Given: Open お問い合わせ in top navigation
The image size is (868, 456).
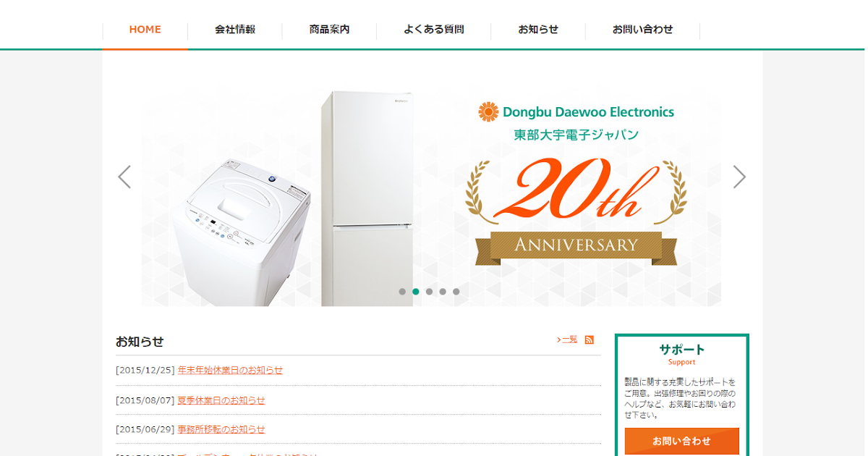Looking at the screenshot, I should click(642, 30).
